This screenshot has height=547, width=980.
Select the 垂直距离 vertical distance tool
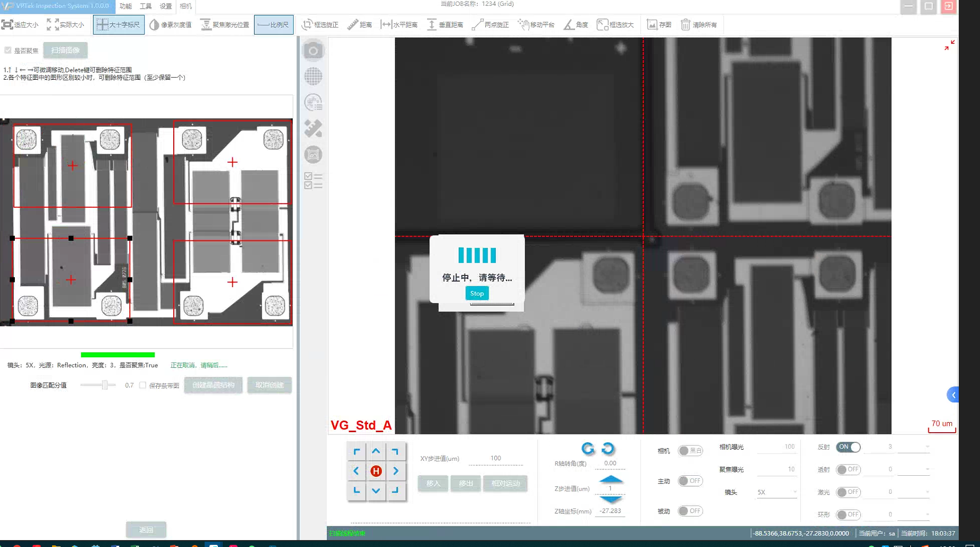445,24
